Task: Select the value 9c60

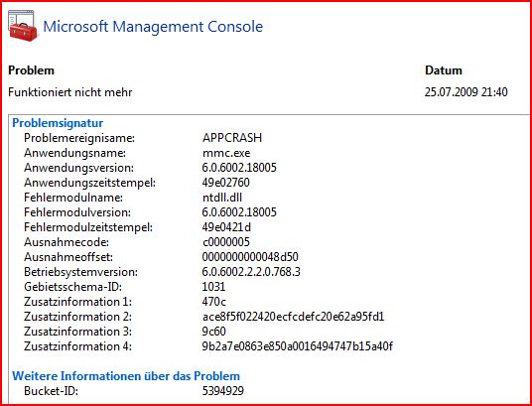Action: pyautogui.click(x=214, y=332)
